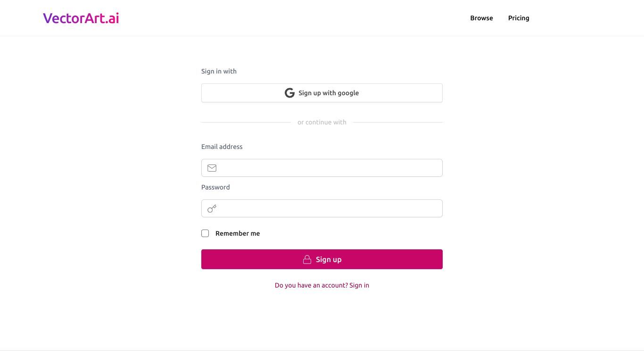Click the VectorArt.ai logo
The image size is (644, 362).
pyautogui.click(x=81, y=18)
